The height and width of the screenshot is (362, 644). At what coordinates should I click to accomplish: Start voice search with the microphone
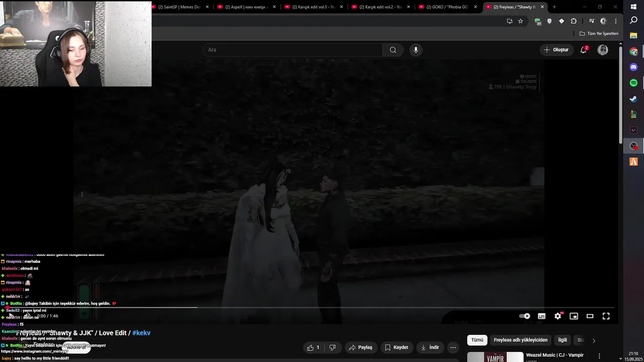coord(416,50)
